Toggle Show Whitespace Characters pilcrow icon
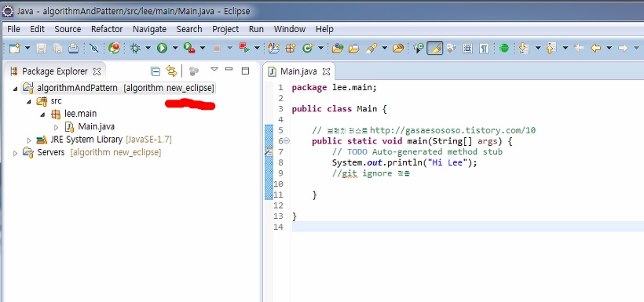Viewport: 644px width, 302px height. click(485, 49)
